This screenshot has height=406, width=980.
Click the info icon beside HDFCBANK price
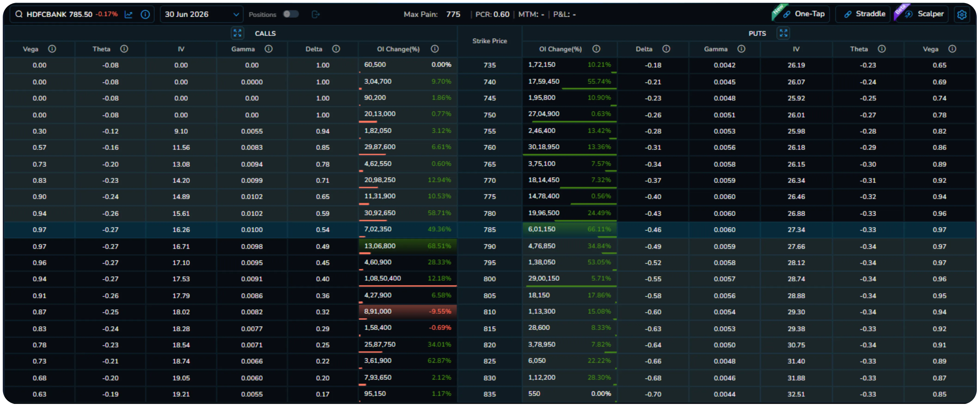145,15
